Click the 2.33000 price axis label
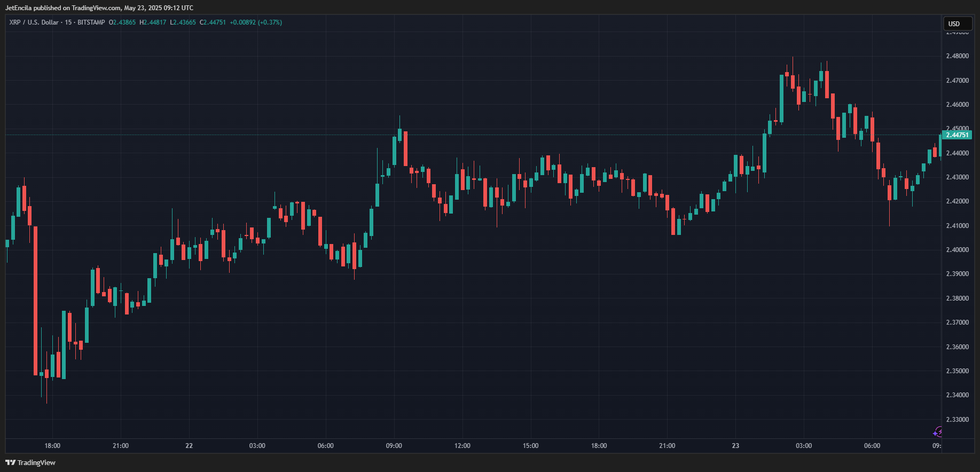This screenshot has height=472, width=980. 957,420
